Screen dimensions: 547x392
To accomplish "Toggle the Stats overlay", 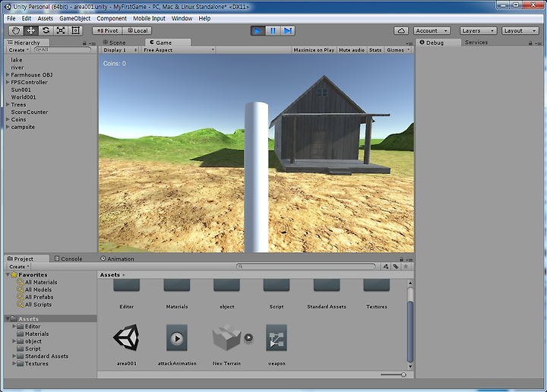I will click(x=375, y=50).
